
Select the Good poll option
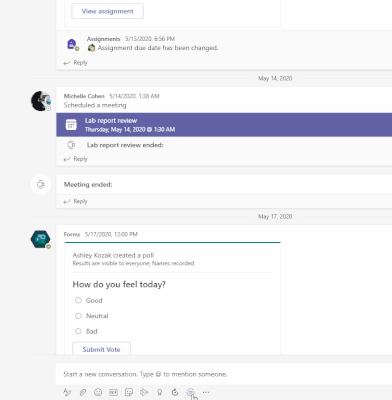78,300
